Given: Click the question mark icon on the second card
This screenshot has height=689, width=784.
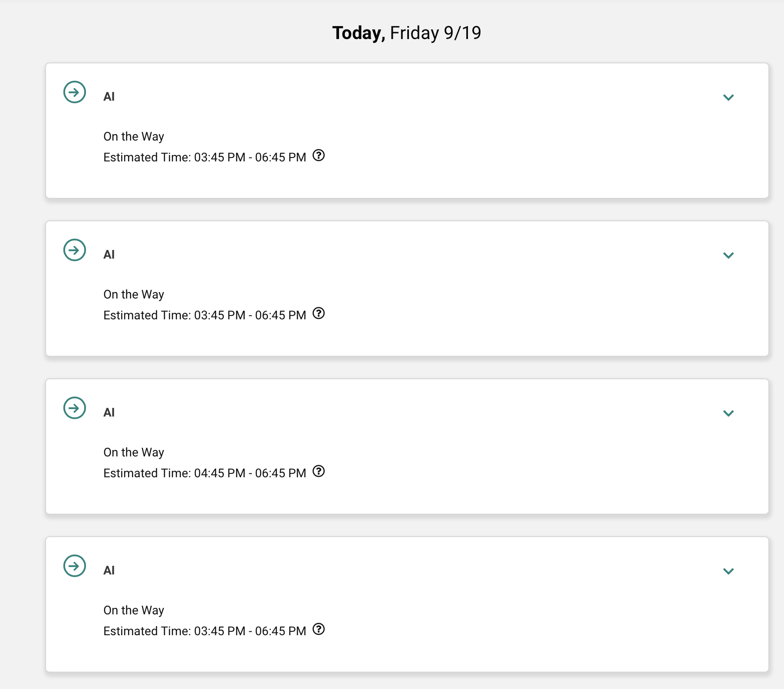Looking at the screenshot, I should pos(319,314).
